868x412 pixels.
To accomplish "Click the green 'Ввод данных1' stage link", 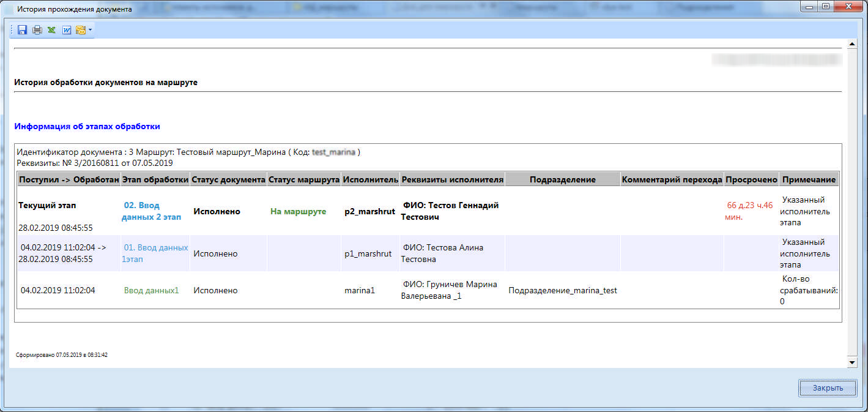I will tap(151, 291).
